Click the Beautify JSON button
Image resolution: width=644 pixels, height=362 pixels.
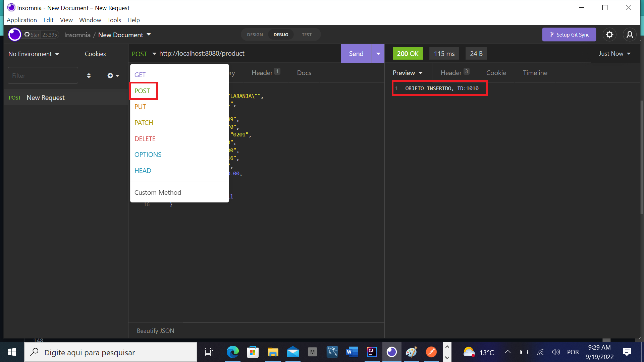pyautogui.click(x=155, y=330)
